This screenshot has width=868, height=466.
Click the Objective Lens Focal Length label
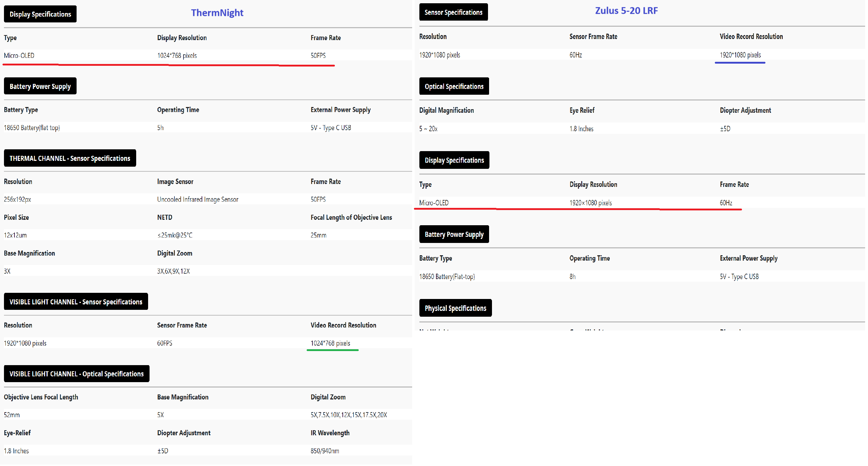(x=41, y=397)
